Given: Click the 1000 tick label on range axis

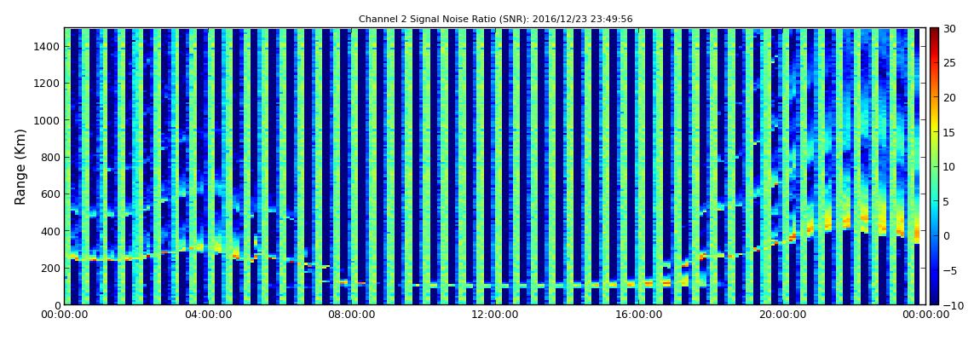Looking at the screenshot, I should click(x=48, y=120).
